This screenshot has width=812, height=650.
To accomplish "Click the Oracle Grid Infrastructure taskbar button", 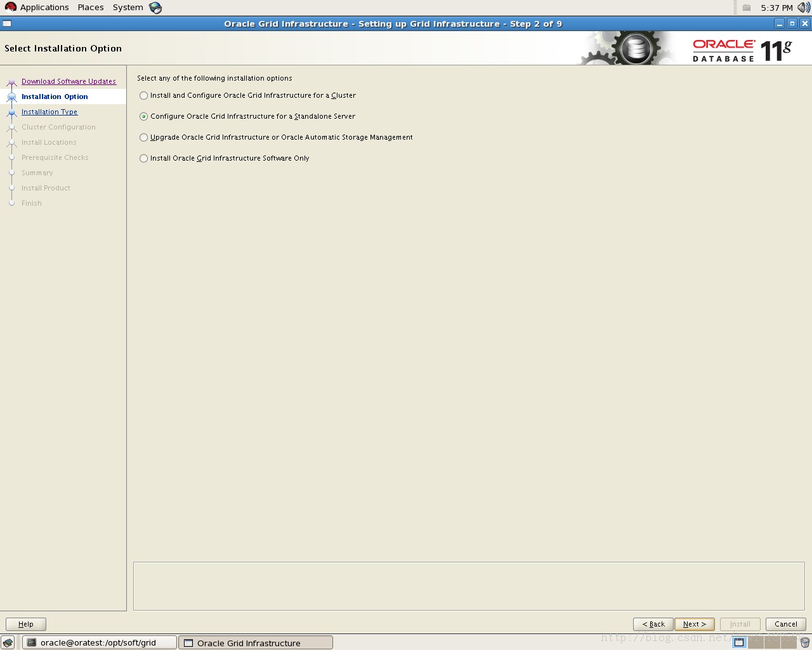I will (x=256, y=642).
